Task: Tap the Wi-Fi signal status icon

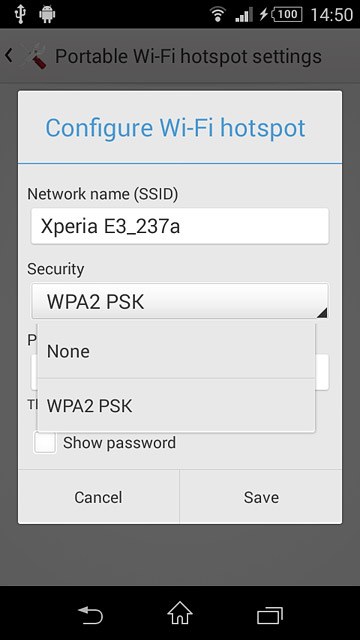Action: point(218,15)
